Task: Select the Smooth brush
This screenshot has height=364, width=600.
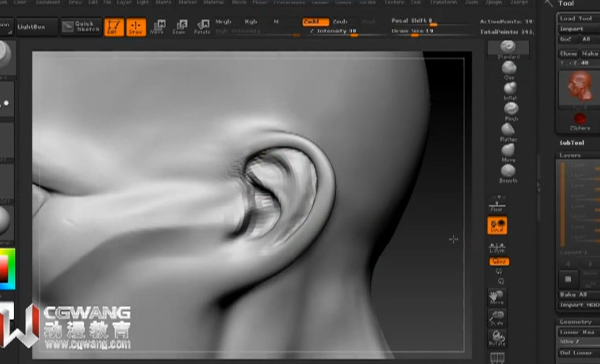Action: click(508, 173)
